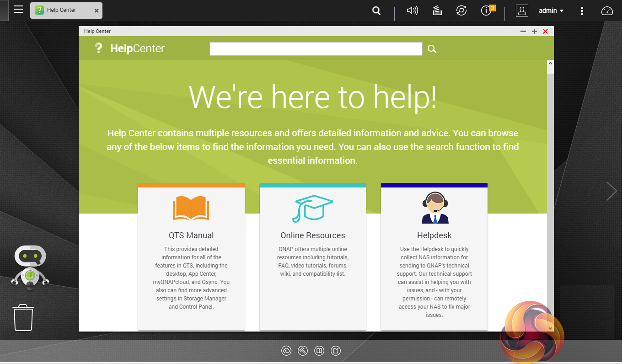Viewport: 622px width, 364px height.
Task: Open the main menu hamburger icon
Action: pyautogui.click(x=18, y=10)
